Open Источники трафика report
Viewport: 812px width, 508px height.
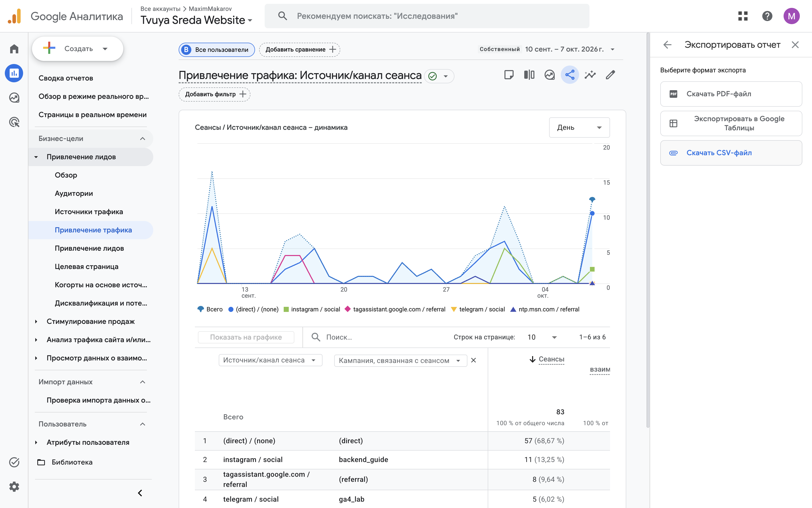tap(89, 212)
